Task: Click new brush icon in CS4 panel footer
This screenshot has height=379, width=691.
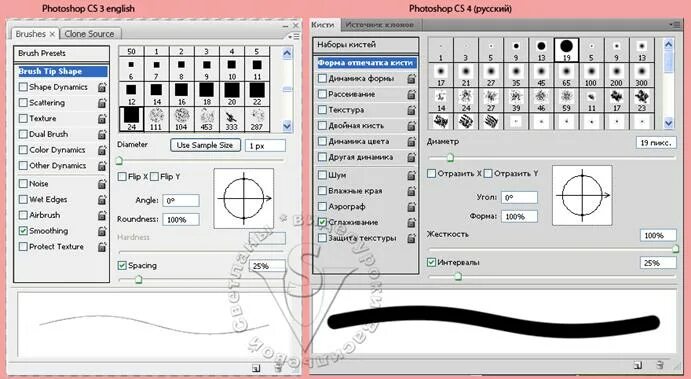Action: 638,365
